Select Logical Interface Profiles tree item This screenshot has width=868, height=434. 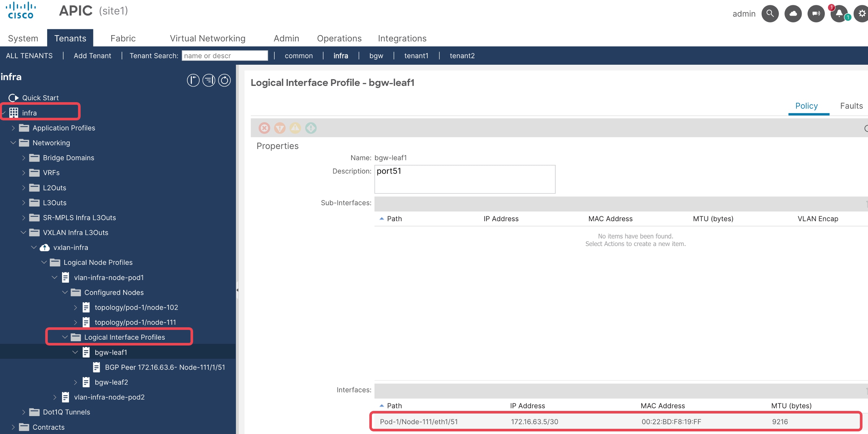pos(124,337)
